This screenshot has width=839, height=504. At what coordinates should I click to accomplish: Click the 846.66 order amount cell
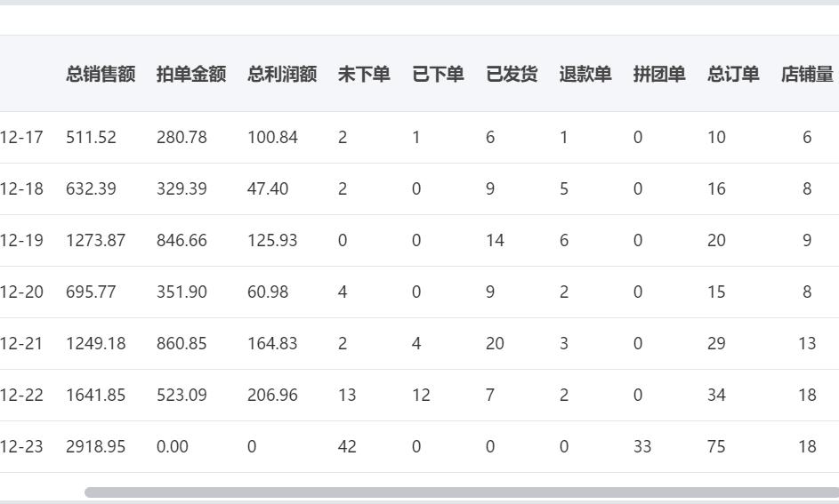[182, 241]
